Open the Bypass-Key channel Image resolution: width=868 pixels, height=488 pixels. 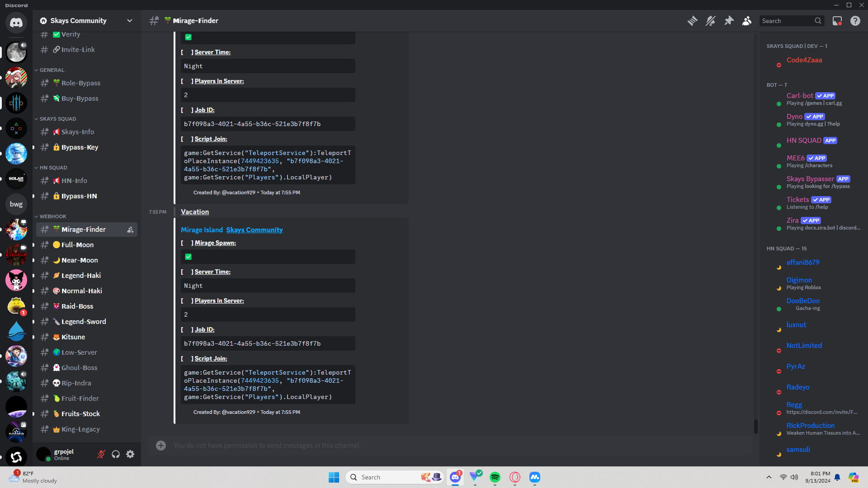[x=87, y=147]
